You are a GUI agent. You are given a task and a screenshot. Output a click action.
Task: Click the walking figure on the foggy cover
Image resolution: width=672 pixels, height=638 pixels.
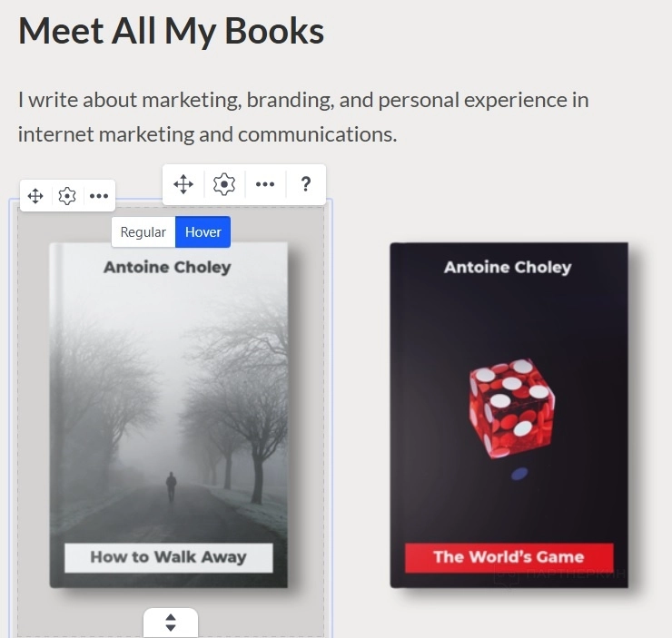171,486
